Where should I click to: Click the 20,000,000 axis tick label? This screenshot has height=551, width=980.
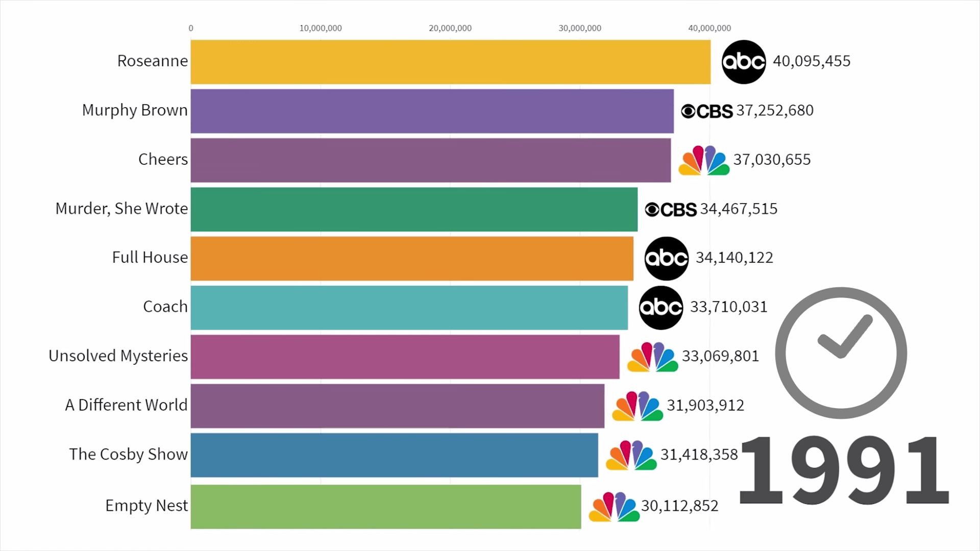point(450,28)
